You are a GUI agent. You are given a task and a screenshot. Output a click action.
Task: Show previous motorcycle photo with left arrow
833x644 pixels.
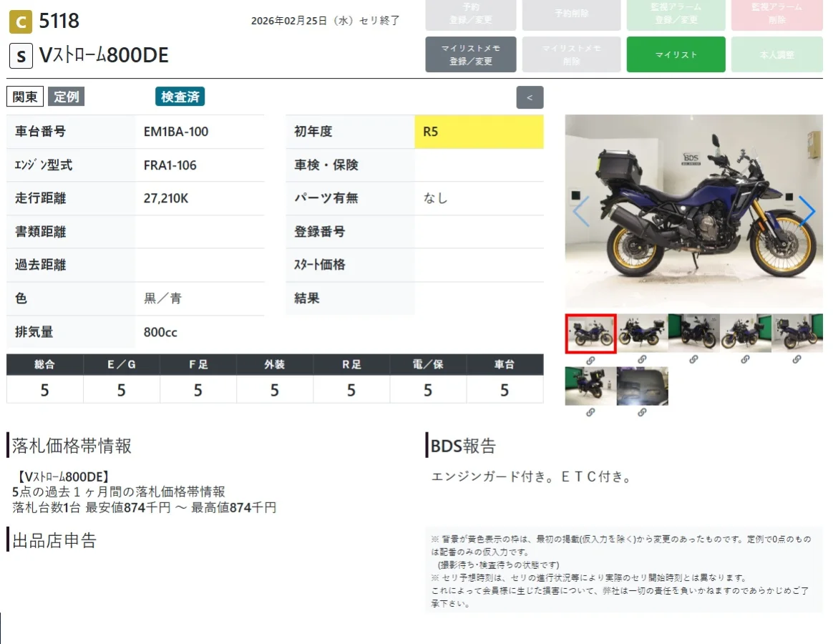(x=580, y=211)
